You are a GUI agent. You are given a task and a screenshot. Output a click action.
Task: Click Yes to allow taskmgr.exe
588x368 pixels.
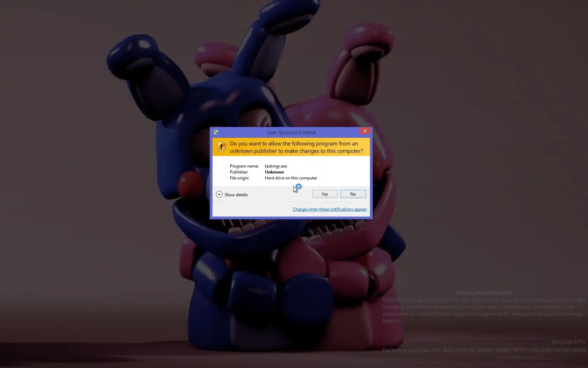325,194
